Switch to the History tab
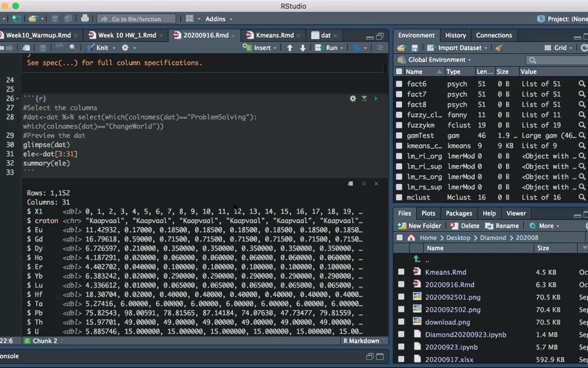Screen dimensions: 588x368 pyautogui.click(x=455, y=35)
